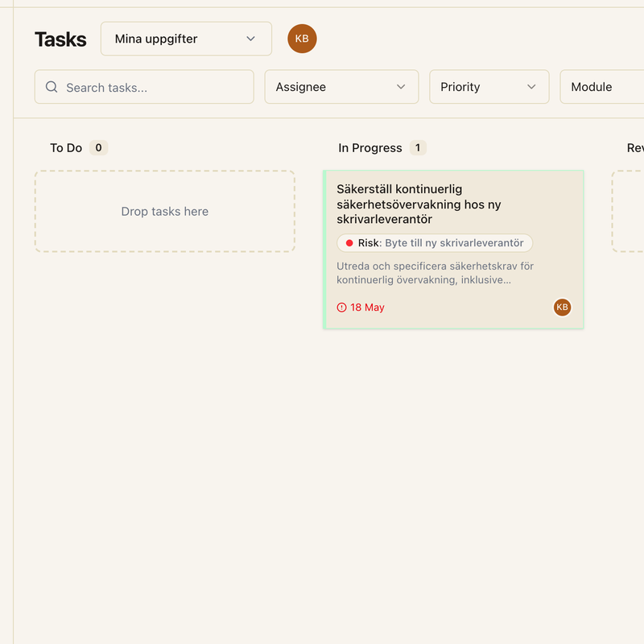Open the Module filter dropdown

tap(601, 87)
